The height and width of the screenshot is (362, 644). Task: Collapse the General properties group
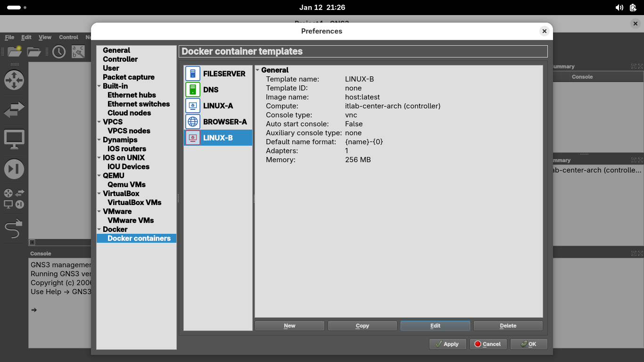pos(258,70)
